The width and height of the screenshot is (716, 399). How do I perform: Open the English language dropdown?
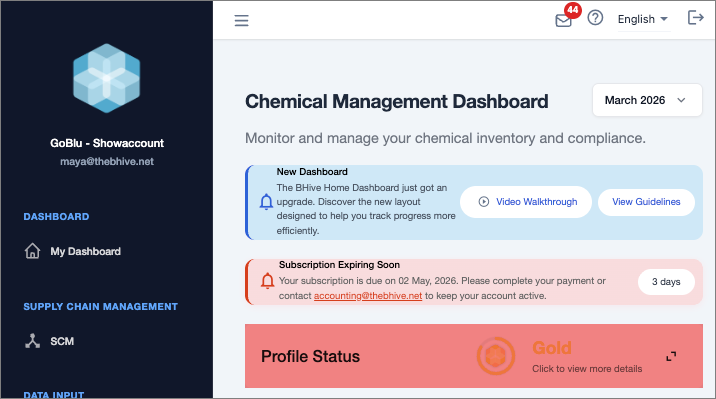pos(643,19)
